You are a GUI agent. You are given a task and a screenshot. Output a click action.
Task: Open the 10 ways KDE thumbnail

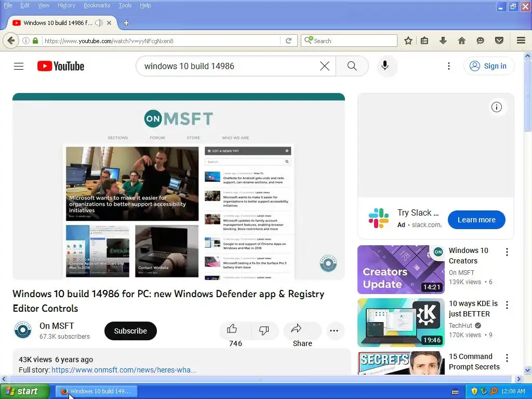[x=401, y=323]
